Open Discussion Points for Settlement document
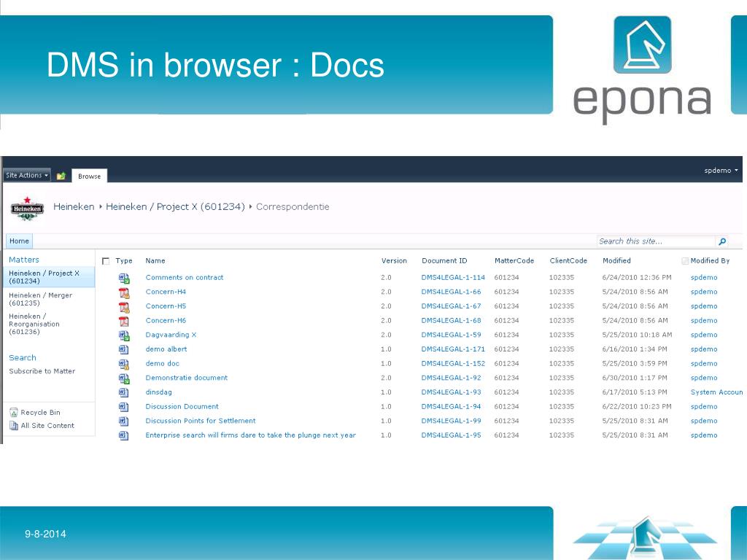This screenshot has width=747, height=560. (x=201, y=421)
